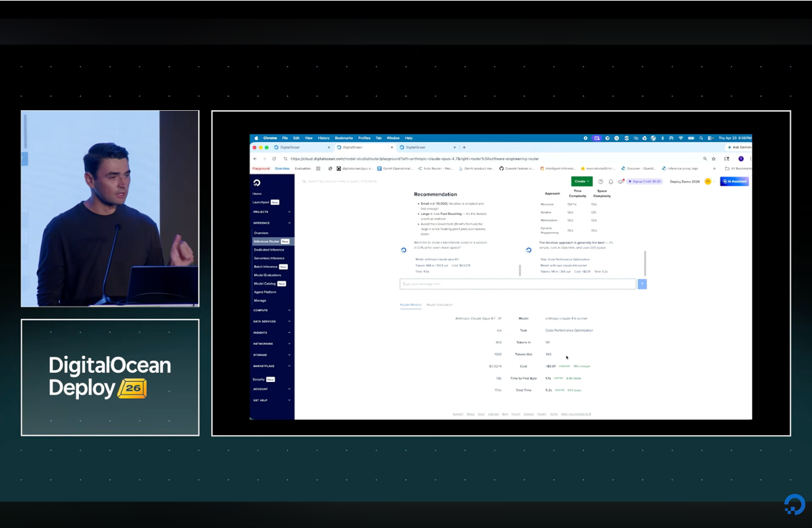812x528 pixels.
Task: Click the browser back arrow
Action: pyautogui.click(x=255, y=159)
